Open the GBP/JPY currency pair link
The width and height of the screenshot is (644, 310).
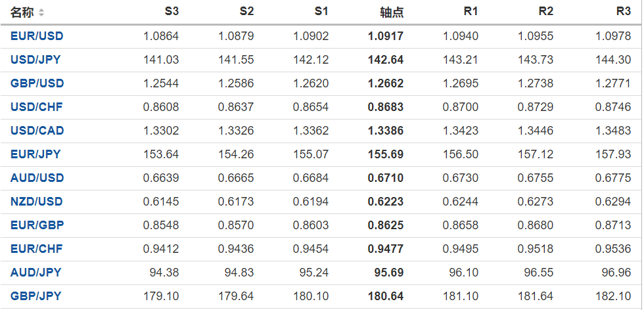(x=35, y=296)
